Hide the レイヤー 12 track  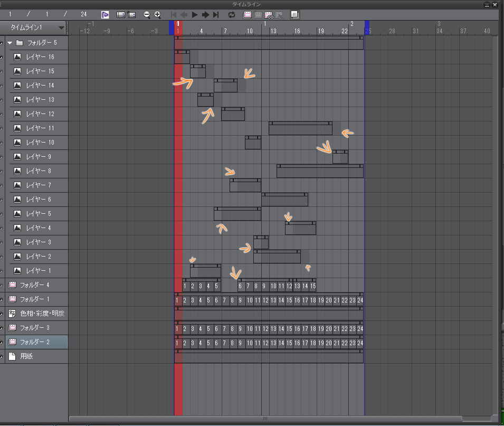[2, 114]
